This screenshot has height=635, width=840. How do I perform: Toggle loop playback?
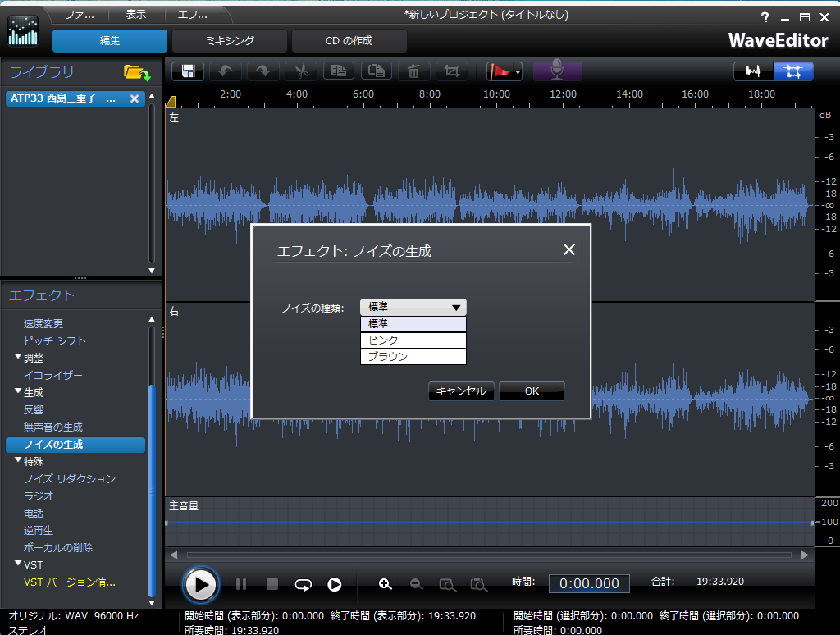click(304, 584)
